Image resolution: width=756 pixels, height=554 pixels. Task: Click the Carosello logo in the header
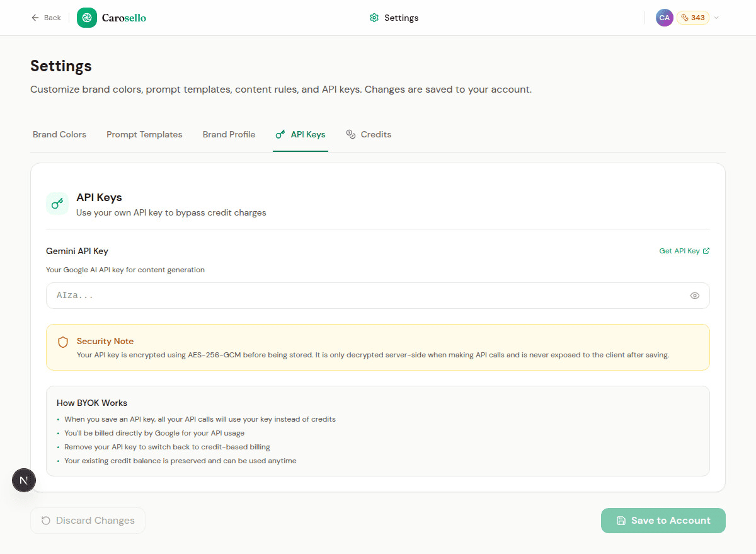(111, 18)
